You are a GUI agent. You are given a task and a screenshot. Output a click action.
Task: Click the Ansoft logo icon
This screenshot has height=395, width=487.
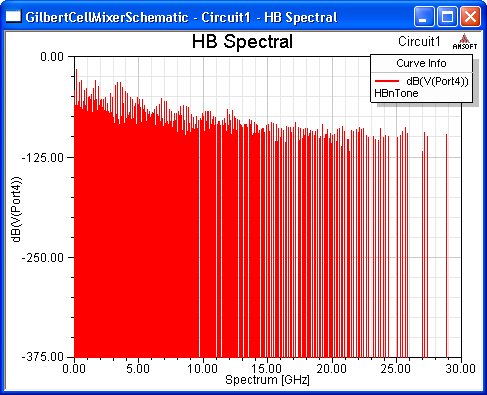click(x=465, y=42)
